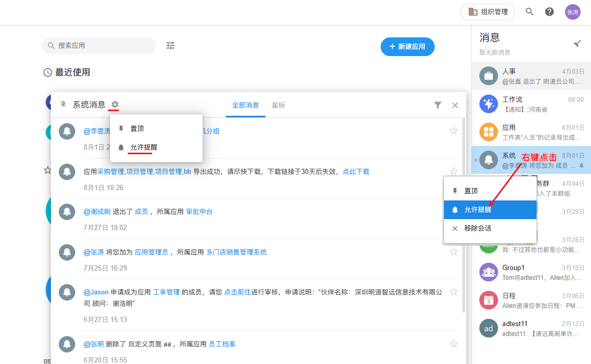The height and width of the screenshot is (364, 591).
Task: Open the help question mark icon
Action: point(549,12)
